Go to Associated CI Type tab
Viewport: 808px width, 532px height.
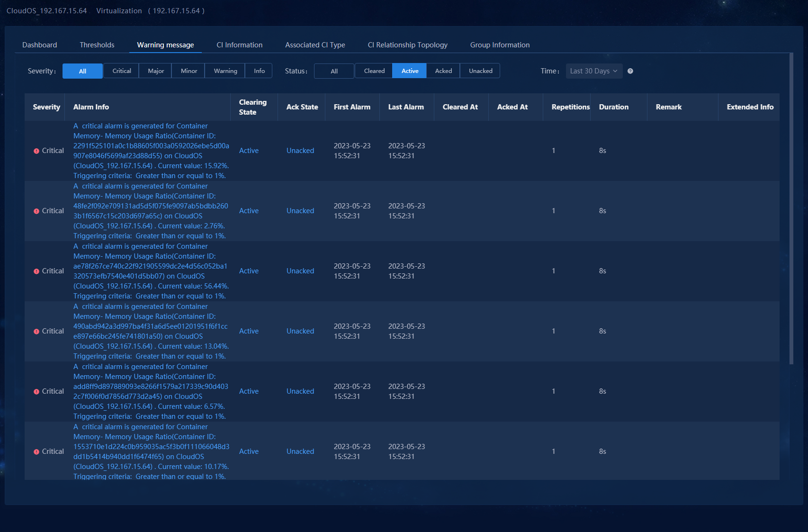click(x=315, y=45)
